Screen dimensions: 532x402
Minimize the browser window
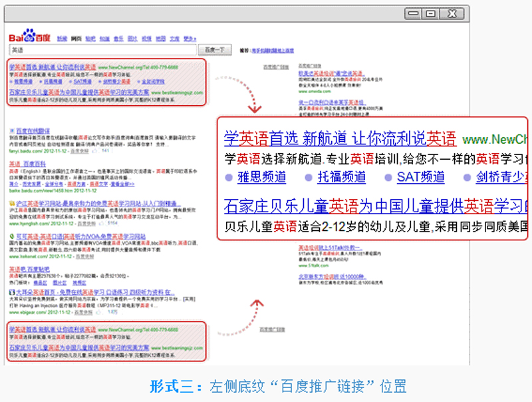click(413, 13)
